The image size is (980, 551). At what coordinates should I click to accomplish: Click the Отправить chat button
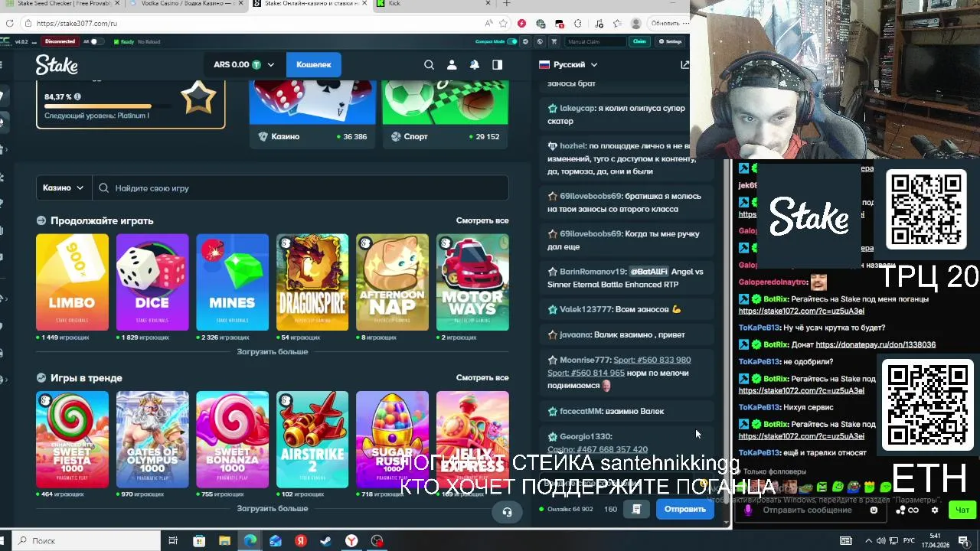[685, 509]
